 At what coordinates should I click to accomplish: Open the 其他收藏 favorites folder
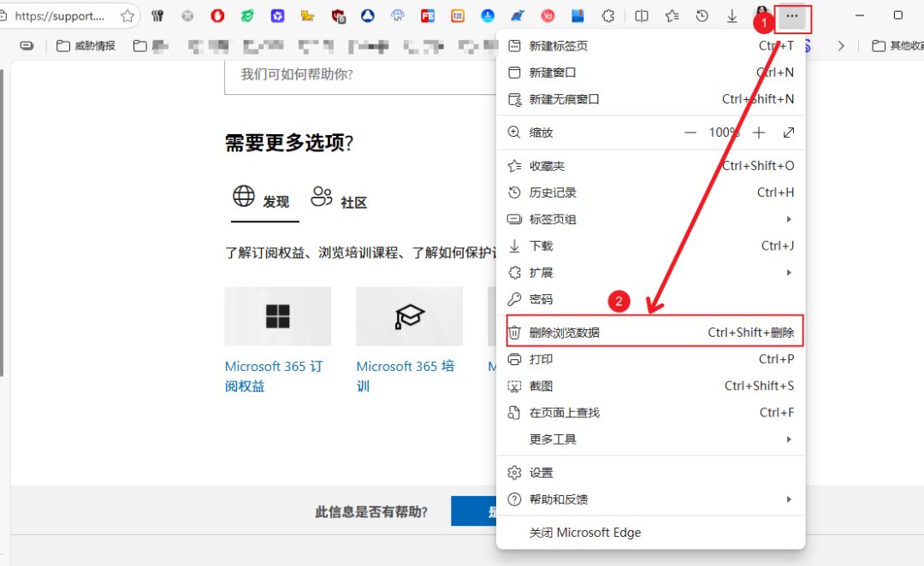[x=897, y=45]
